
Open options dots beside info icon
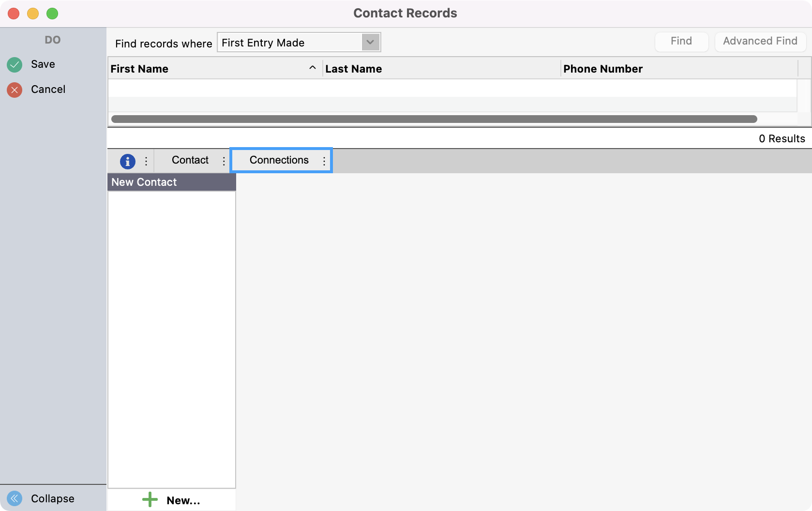pyautogui.click(x=146, y=161)
